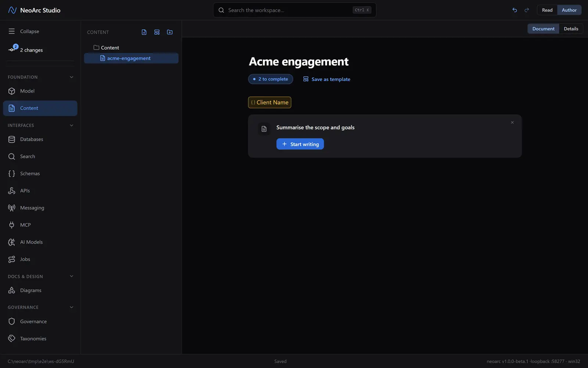
Task: Click the workspace path in status bar
Action: [41, 361]
